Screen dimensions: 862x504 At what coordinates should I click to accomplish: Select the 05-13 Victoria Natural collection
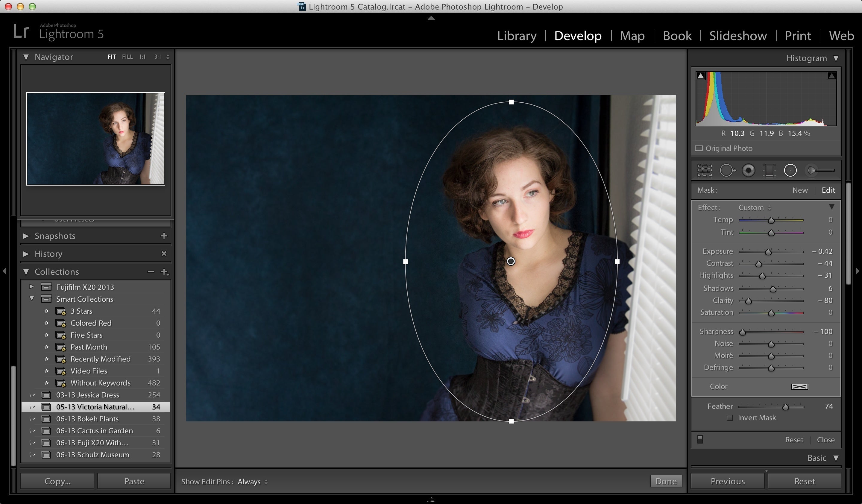coord(94,407)
